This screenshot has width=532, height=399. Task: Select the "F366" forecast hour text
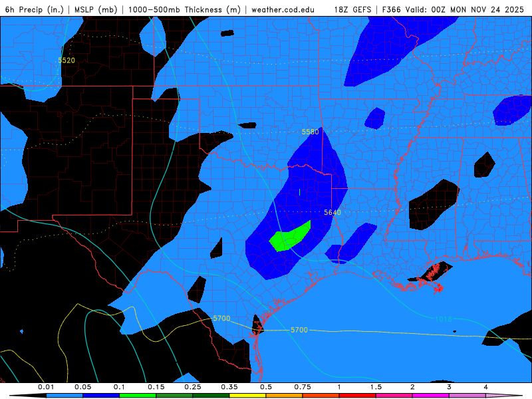pos(392,9)
